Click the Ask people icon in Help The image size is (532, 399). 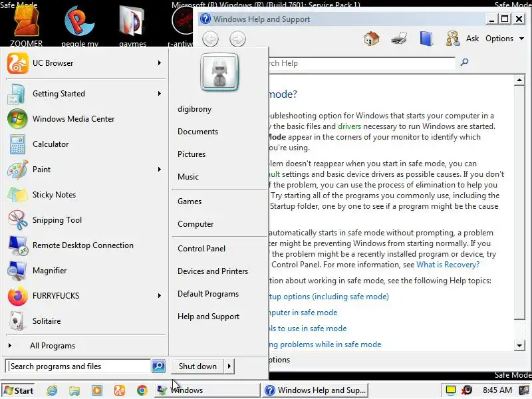[x=453, y=39]
